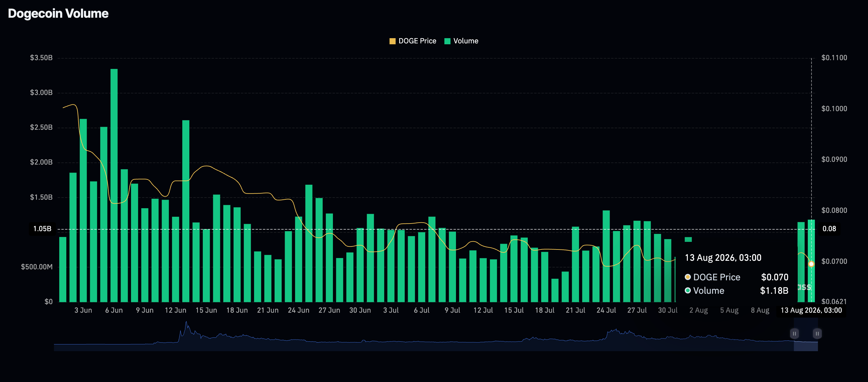Click the $0.0621 price axis label
Image resolution: width=868 pixels, height=382 pixels.
834,301
